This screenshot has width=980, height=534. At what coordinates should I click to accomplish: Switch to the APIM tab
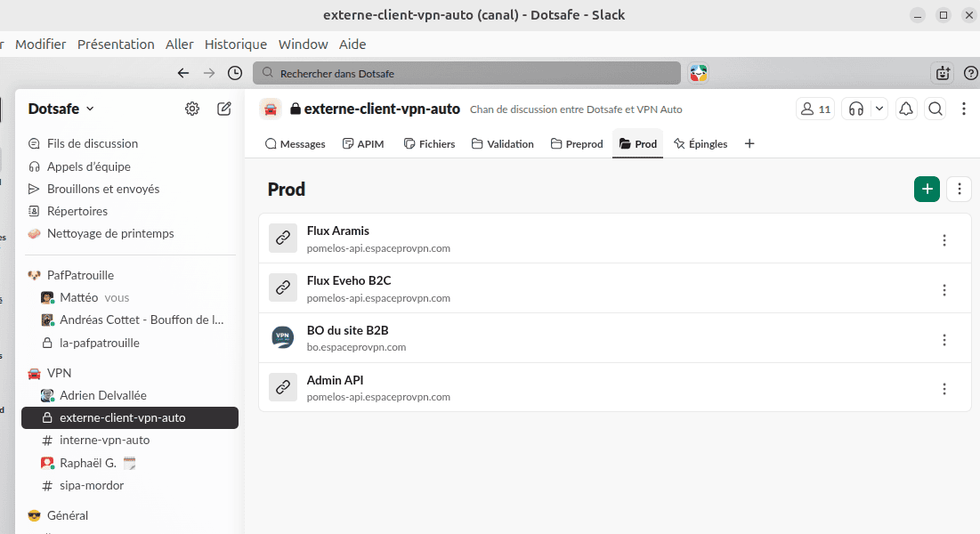click(363, 144)
